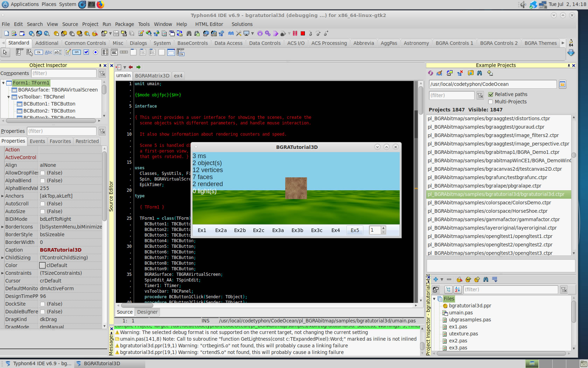Viewport: 588px width, 368px height.
Task: Open the Package menu
Action: [x=125, y=24]
